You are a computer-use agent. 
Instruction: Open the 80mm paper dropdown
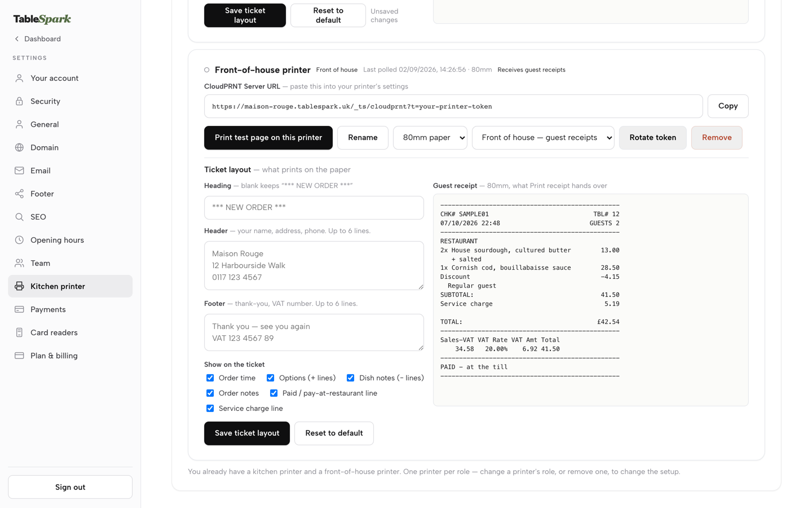(430, 138)
